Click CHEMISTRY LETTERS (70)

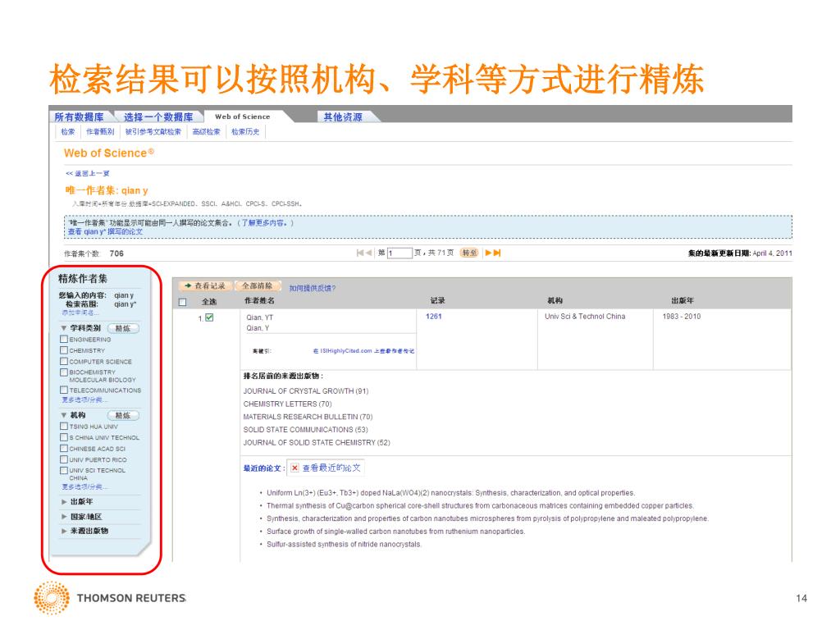(x=288, y=404)
